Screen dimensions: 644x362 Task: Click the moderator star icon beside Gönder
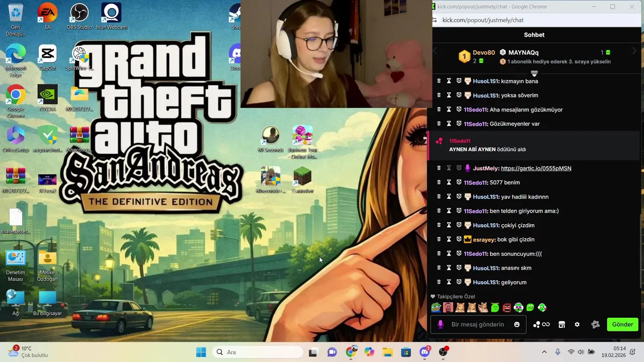click(596, 325)
